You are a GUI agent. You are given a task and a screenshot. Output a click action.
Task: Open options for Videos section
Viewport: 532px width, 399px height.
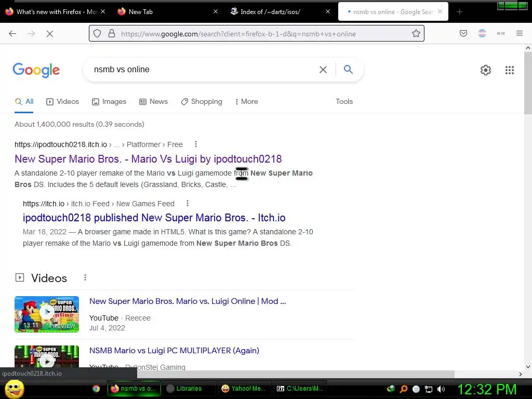click(x=85, y=277)
